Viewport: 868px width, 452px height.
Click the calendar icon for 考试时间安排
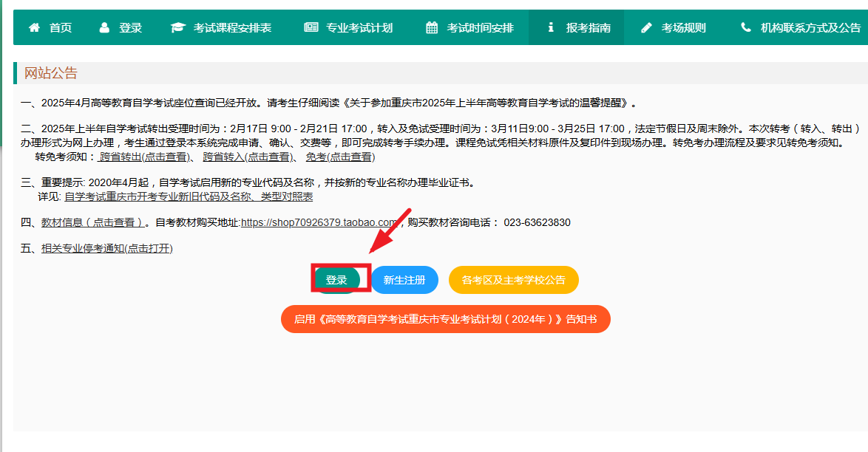432,28
